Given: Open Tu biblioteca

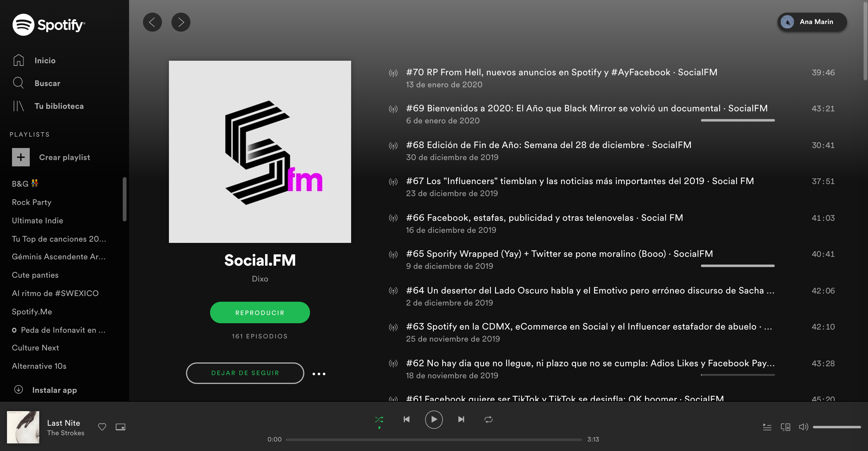Looking at the screenshot, I should (x=59, y=106).
